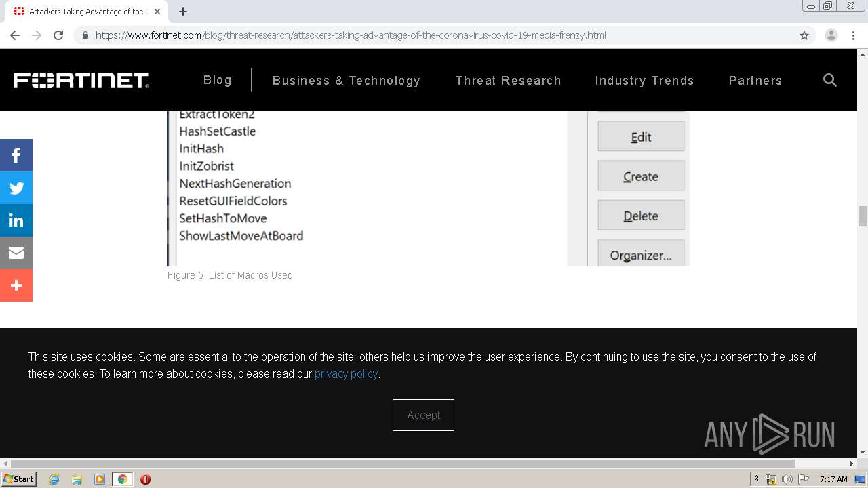
Task: Click the scroll right arrow
Action: tap(852, 464)
